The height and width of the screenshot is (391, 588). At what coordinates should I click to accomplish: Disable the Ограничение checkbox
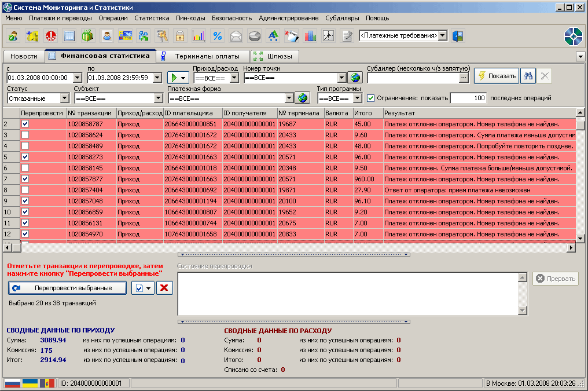(x=371, y=98)
